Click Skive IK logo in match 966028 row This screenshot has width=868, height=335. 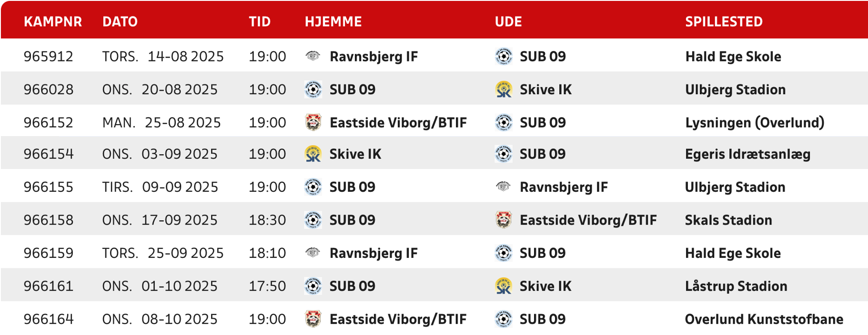click(504, 89)
